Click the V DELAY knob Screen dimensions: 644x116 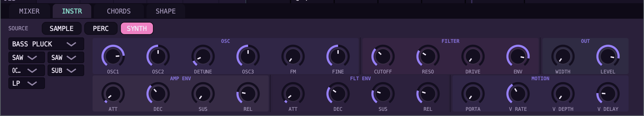(x=608, y=94)
